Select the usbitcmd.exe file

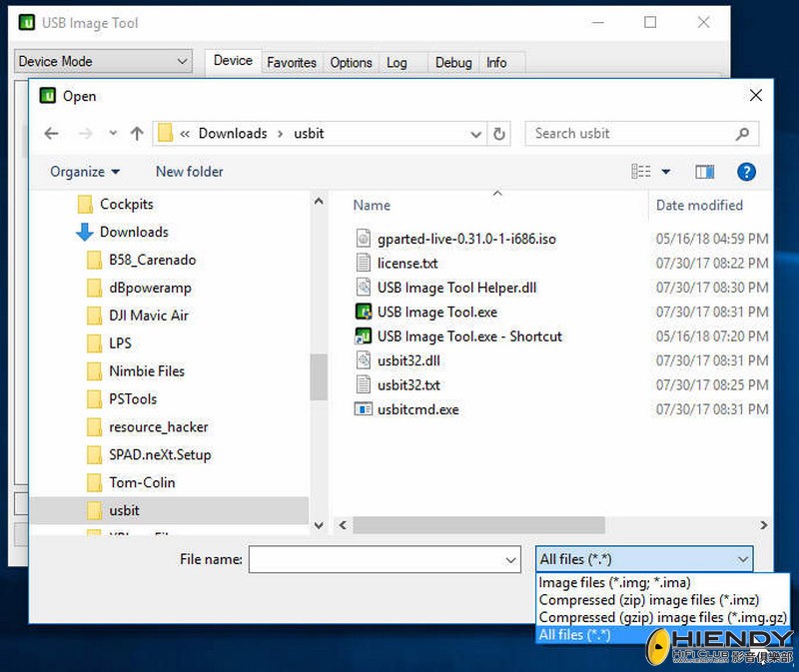coord(417,409)
